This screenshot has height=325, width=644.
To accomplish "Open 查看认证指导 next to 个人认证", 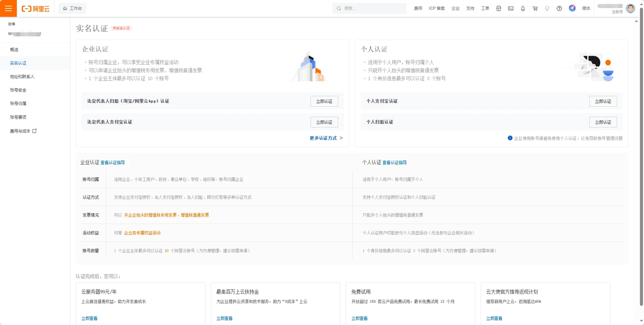I will 395,162.
